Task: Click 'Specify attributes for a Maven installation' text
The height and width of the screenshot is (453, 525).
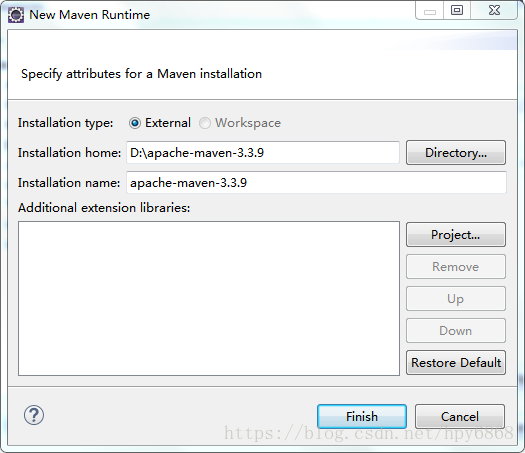Action: [x=141, y=74]
